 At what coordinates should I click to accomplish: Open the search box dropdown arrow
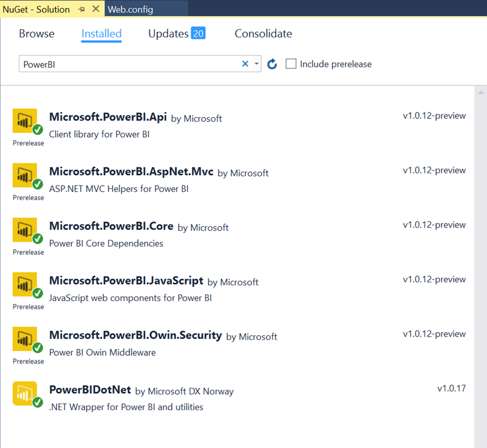pos(256,64)
